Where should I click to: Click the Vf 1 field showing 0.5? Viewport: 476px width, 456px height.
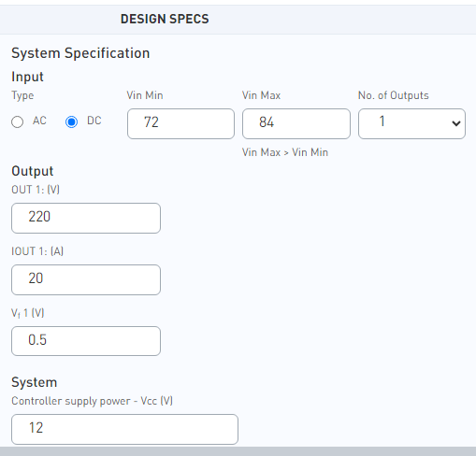[x=86, y=341]
